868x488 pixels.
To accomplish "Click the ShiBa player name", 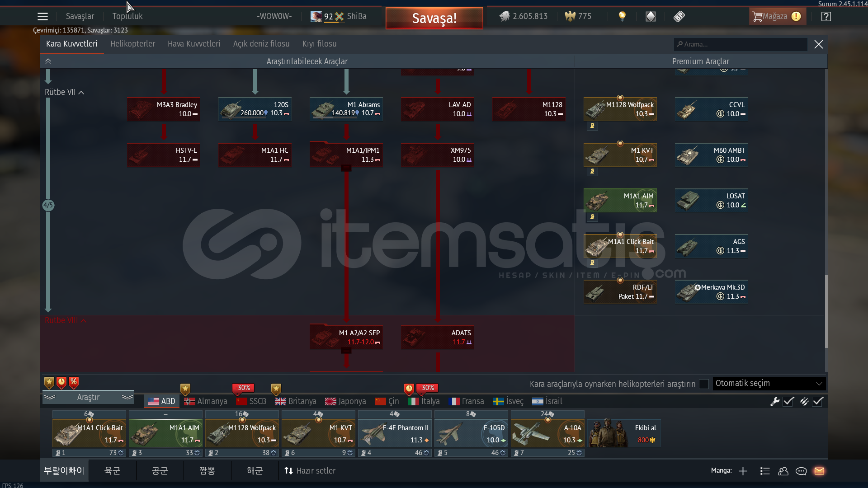I will [x=357, y=16].
